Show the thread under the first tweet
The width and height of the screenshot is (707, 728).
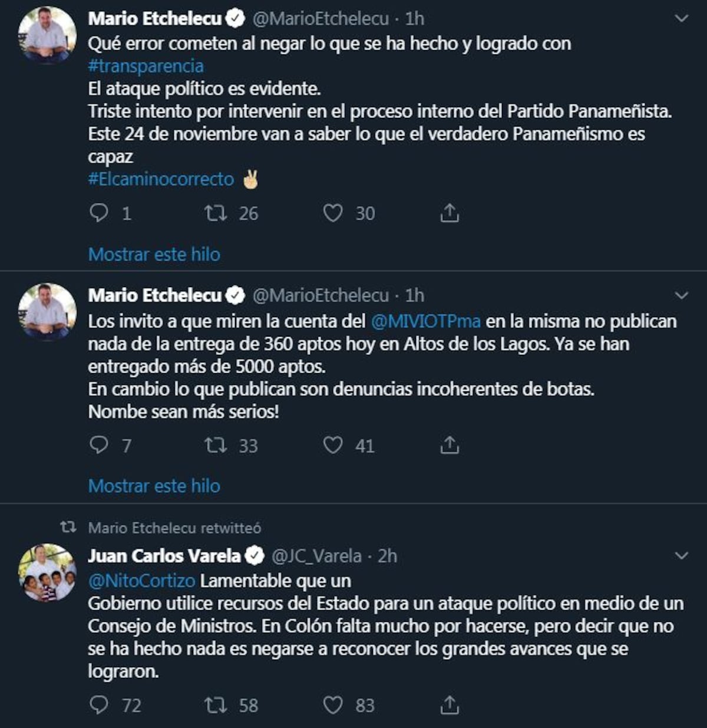(154, 254)
